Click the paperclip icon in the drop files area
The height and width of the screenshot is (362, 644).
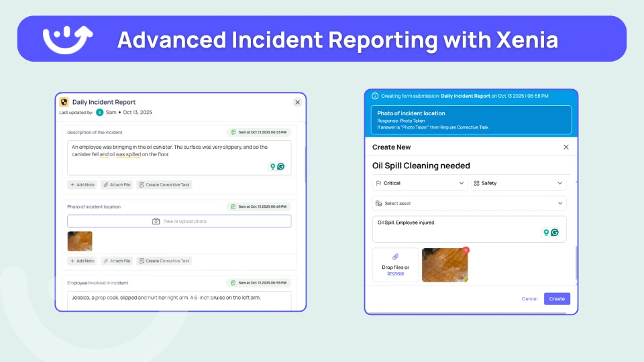point(396,257)
